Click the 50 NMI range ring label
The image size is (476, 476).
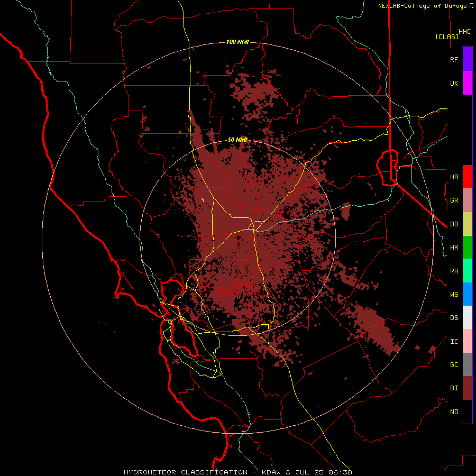(x=237, y=140)
